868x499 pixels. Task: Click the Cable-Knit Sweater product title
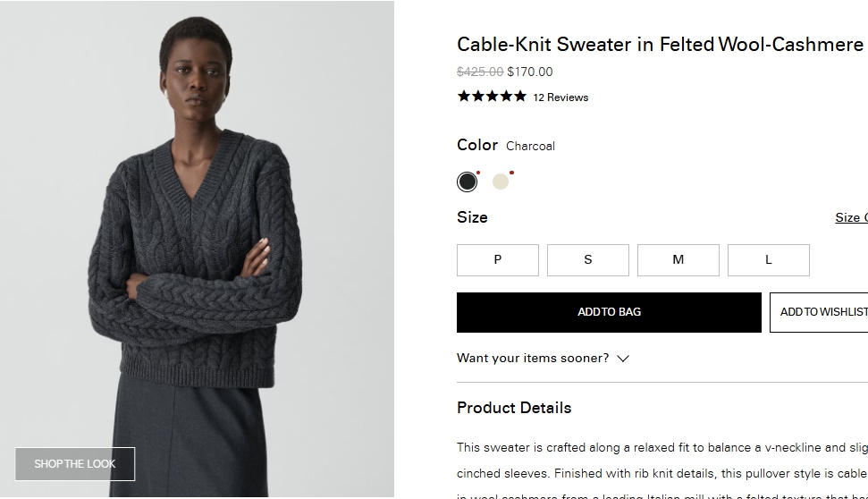[660, 44]
